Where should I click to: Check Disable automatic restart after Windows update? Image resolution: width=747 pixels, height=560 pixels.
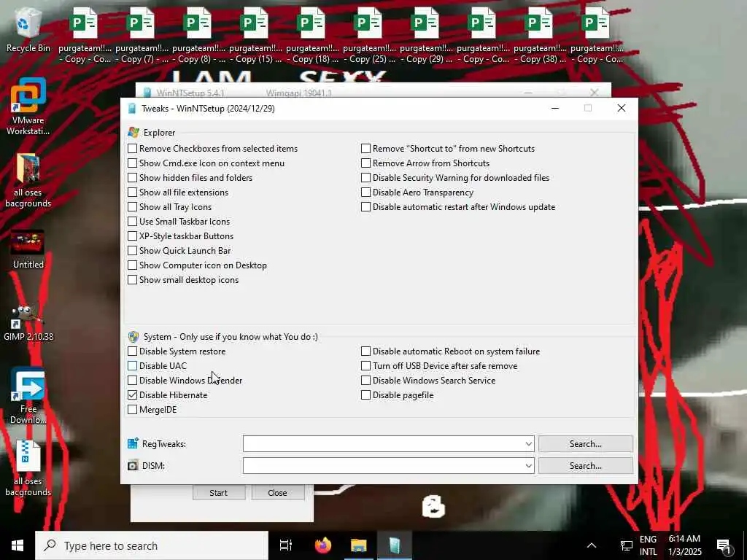click(x=366, y=207)
